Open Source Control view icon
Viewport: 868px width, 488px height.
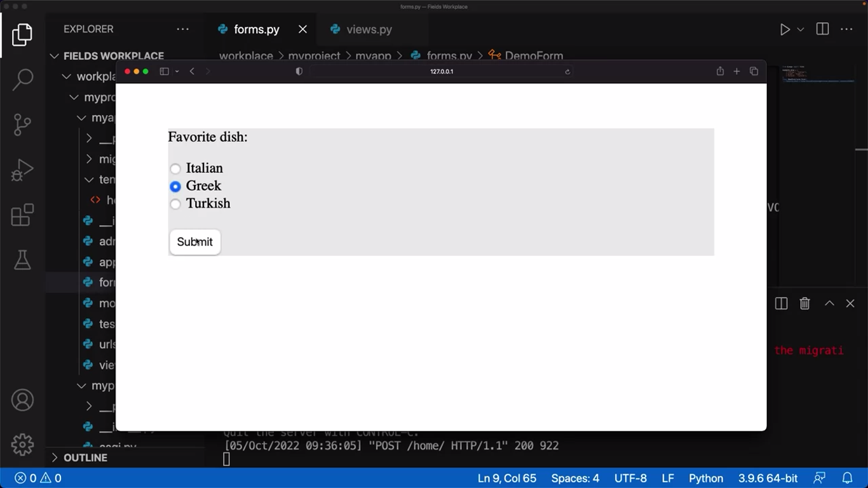(x=22, y=125)
